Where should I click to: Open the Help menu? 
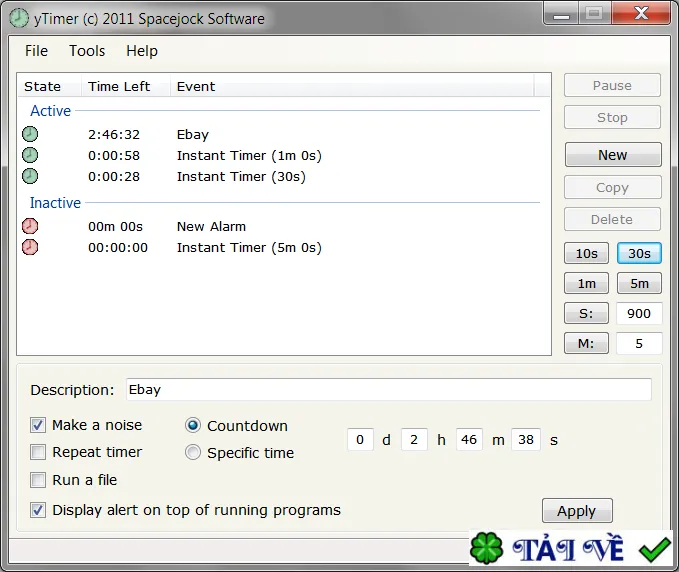point(142,51)
